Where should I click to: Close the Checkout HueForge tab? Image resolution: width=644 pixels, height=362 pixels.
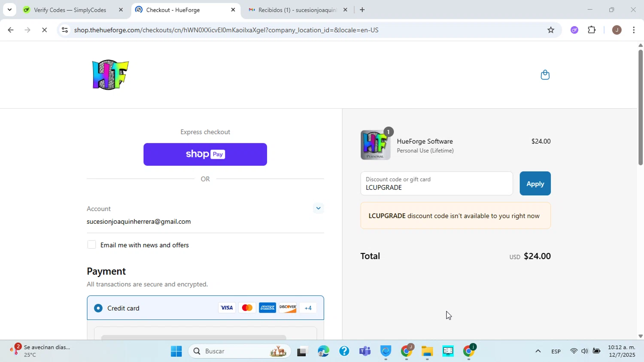(x=233, y=9)
